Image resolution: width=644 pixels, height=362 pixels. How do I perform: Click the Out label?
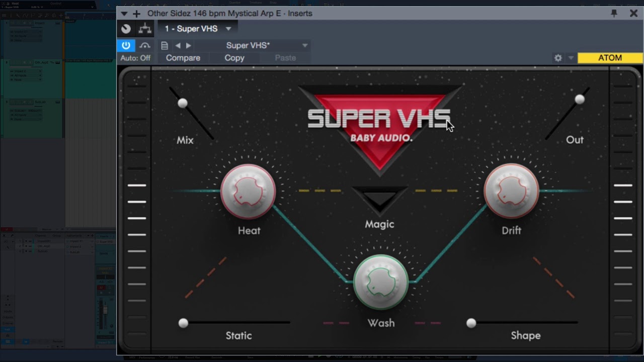point(575,140)
